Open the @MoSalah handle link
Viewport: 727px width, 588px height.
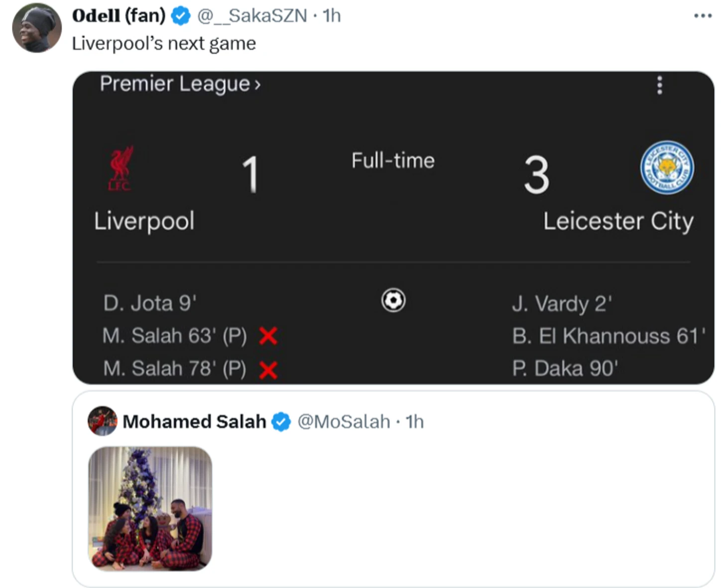click(x=344, y=422)
